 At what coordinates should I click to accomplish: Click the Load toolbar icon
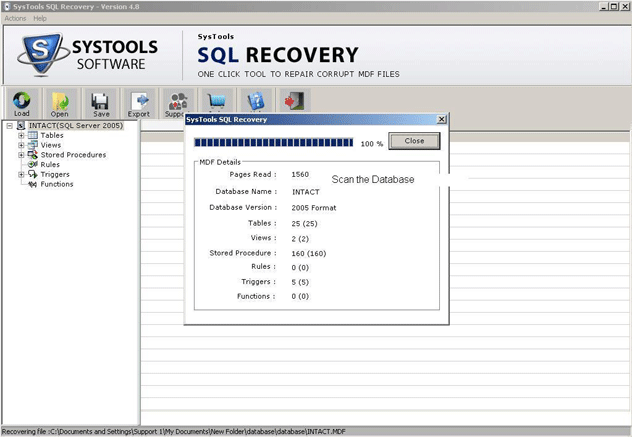click(x=21, y=100)
